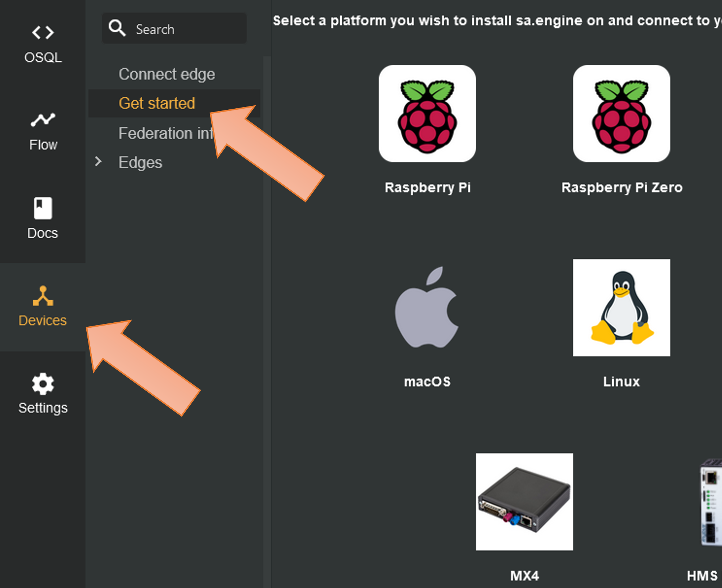Click the Raspberry Pi label
This screenshot has width=722, height=588.
click(428, 188)
